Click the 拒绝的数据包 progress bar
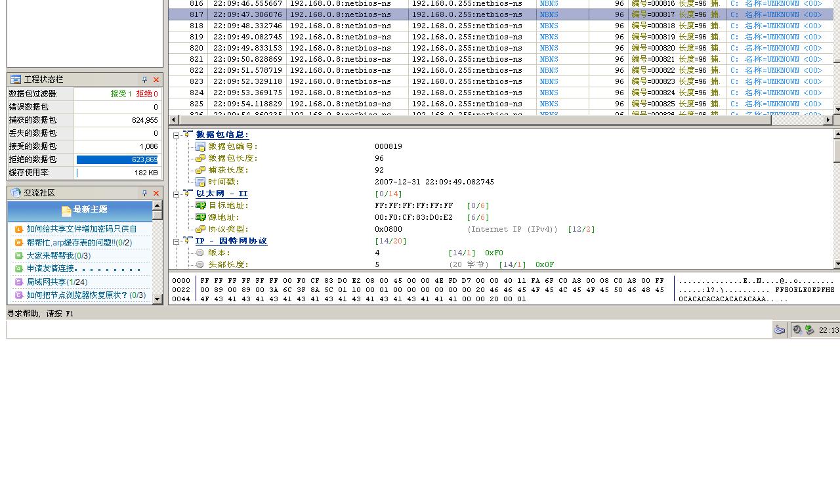Viewport: 840px width, 504px height. pyautogui.click(x=117, y=159)
